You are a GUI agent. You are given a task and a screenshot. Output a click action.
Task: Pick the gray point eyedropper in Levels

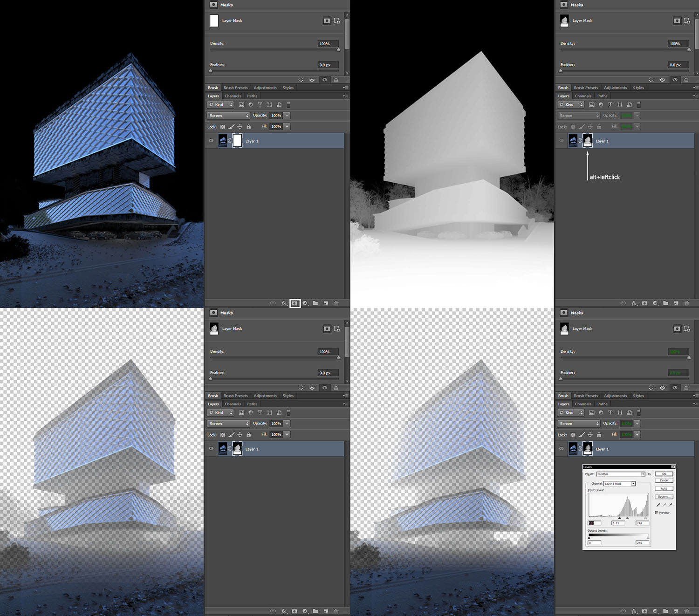click(664, 505)
